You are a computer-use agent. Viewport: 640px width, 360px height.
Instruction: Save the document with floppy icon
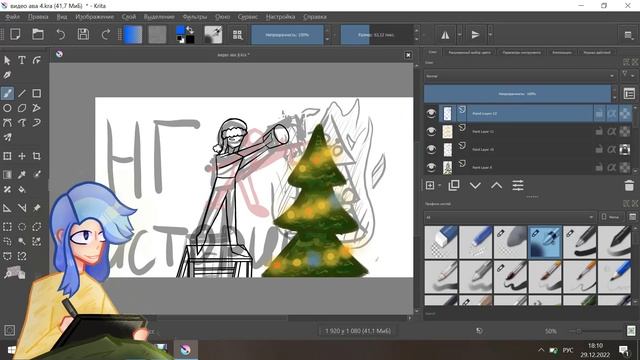(83, 34)
